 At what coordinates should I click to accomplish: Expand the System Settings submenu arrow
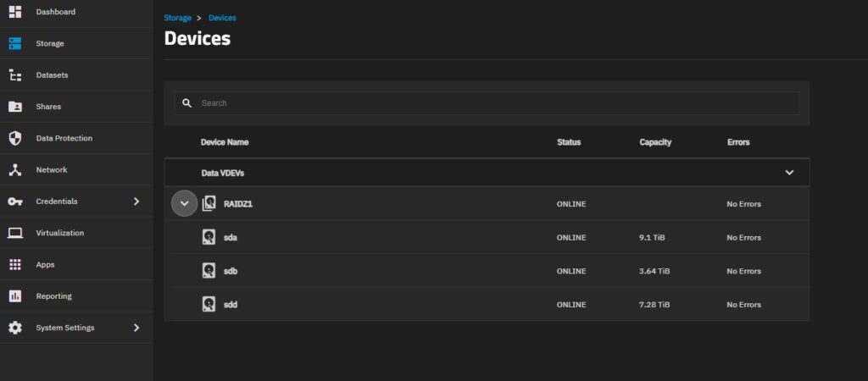pyautogui.click(x=136, y=328)
